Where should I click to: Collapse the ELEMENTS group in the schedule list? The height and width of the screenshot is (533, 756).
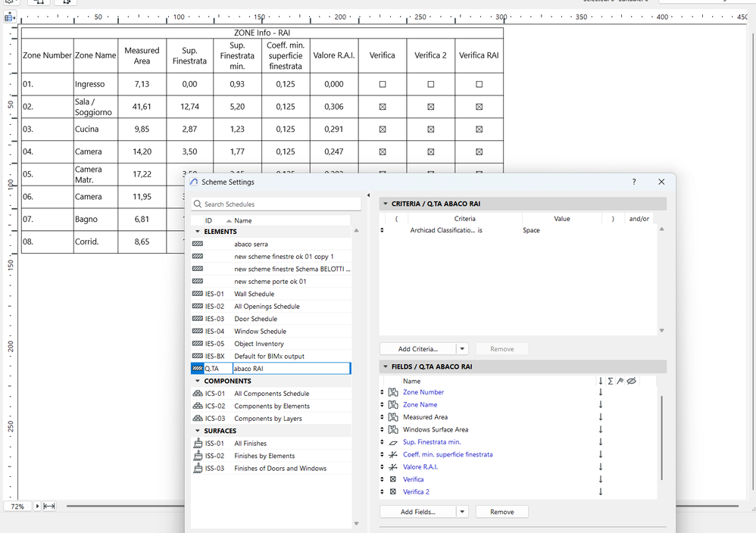pos(197,231)
